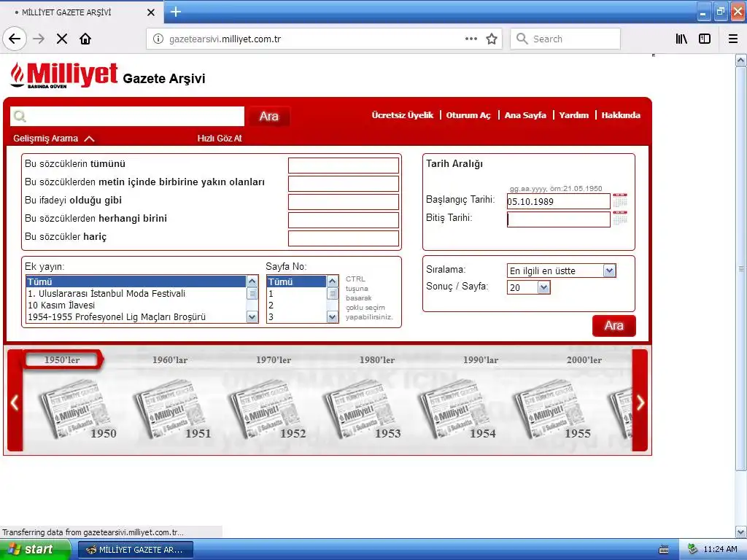Click the browser Search box
Viewport: 747px width, 560px height.
[x=565, y=39]
